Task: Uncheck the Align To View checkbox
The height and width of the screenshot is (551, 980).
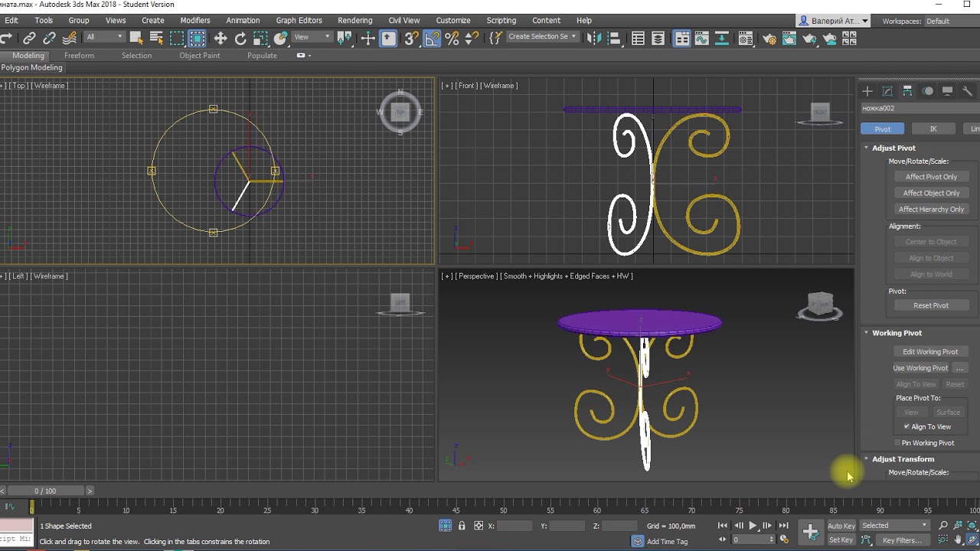Action: (x=906, y=427)
